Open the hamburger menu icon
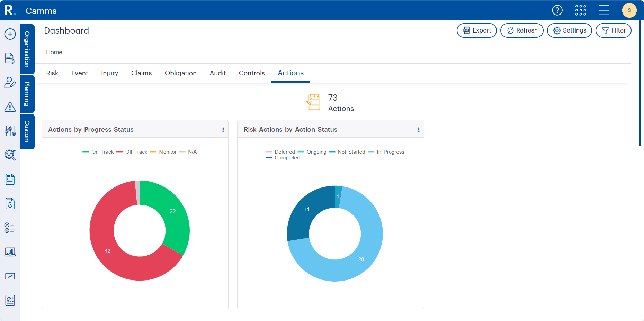The image size is (644, 321). (604, 10)
